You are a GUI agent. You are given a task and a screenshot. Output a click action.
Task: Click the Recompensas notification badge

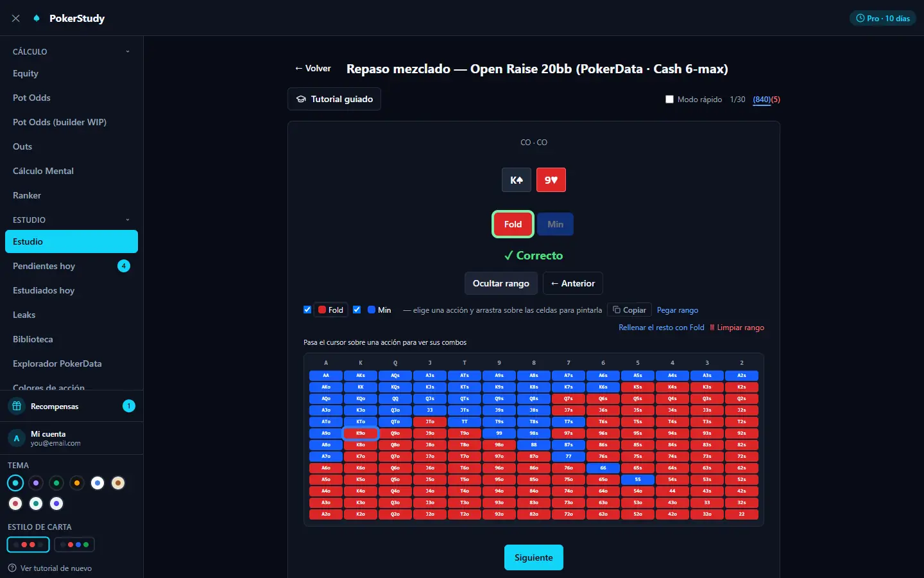click(129, 406)
